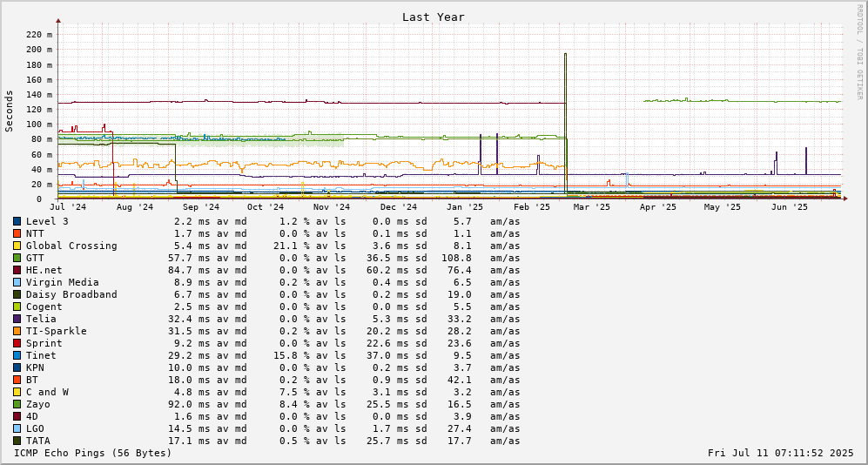Click the '80 m' y-axis tick label

[x=43, y=139]
